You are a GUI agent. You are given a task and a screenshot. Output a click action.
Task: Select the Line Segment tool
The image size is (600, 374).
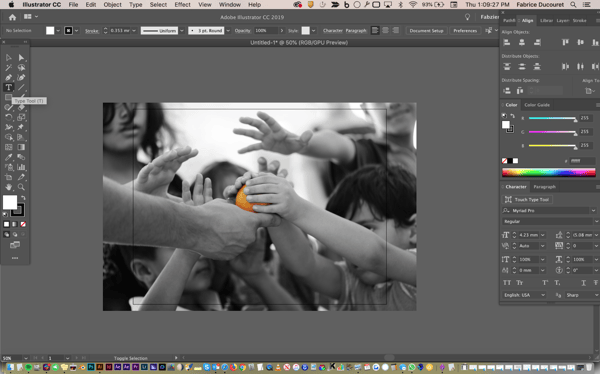click(x=21, y=87)
